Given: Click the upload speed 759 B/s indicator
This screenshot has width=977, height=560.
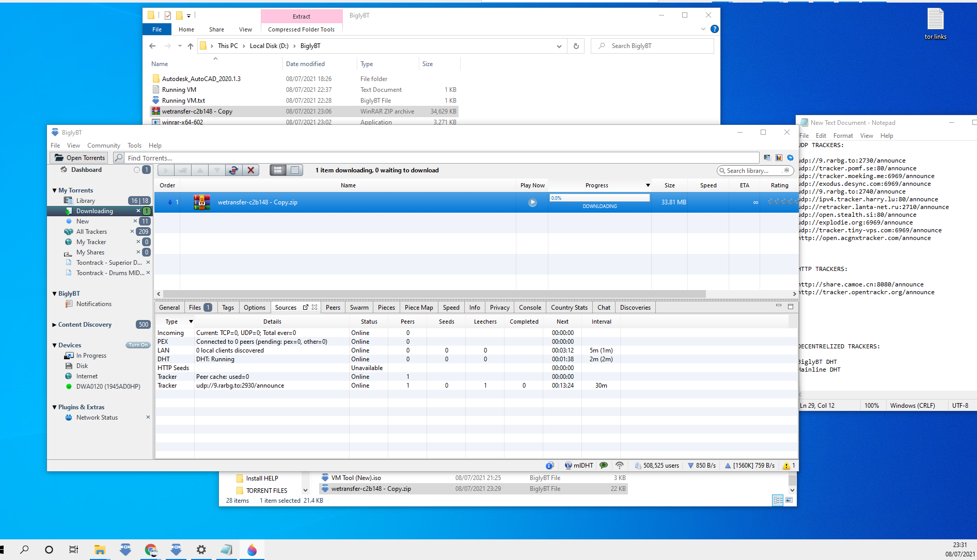Looking at the screenshot, I should coord(750,466).
